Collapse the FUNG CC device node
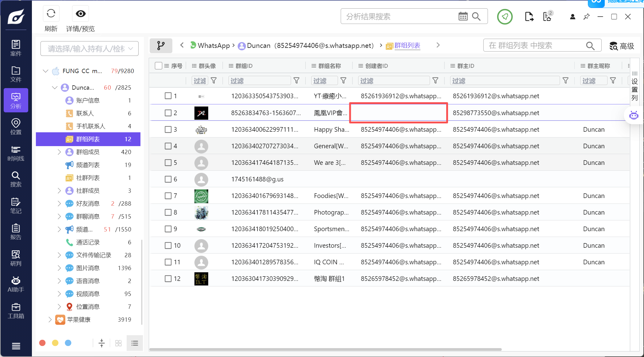 (46, 71)
